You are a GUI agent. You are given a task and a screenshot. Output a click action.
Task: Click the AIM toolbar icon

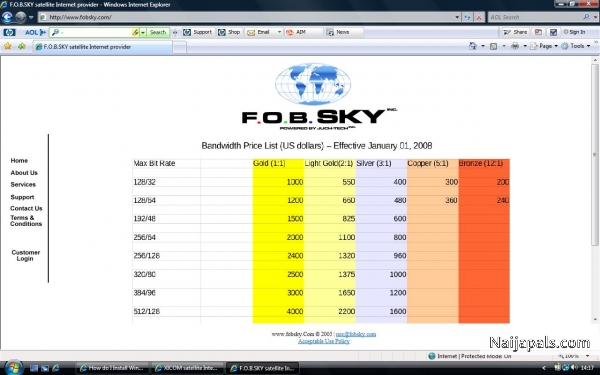296,32
